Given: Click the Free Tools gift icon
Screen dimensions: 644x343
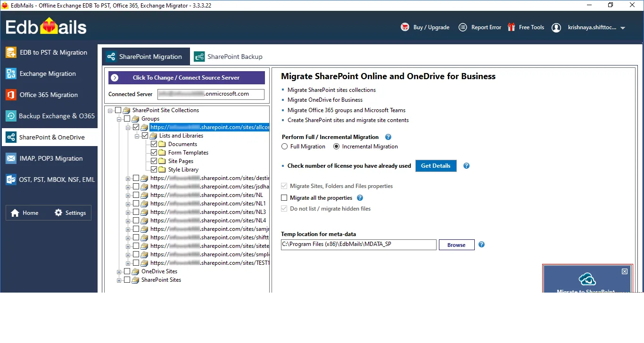Looking at the screenshot, I should (511, 27).
